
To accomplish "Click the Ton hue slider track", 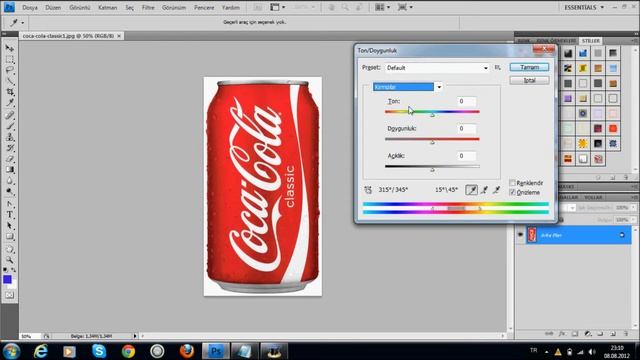I will pos(432,111).
